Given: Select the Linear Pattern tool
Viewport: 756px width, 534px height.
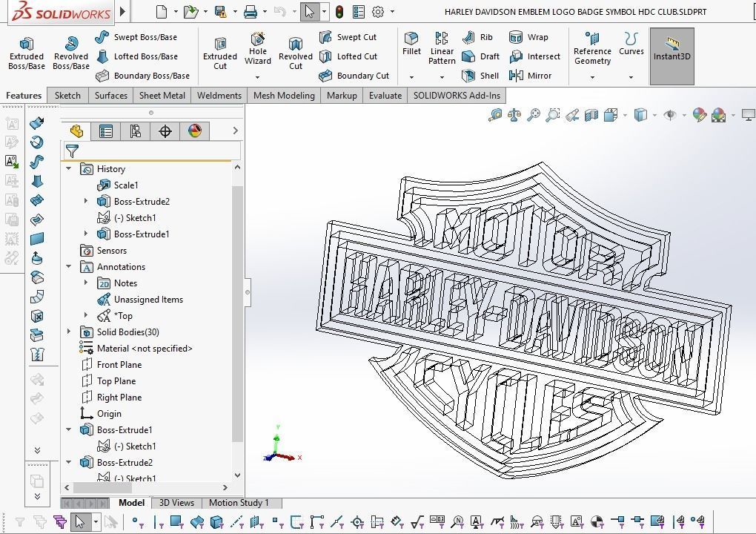Looking at the screenshot, I should pos(442,48).
